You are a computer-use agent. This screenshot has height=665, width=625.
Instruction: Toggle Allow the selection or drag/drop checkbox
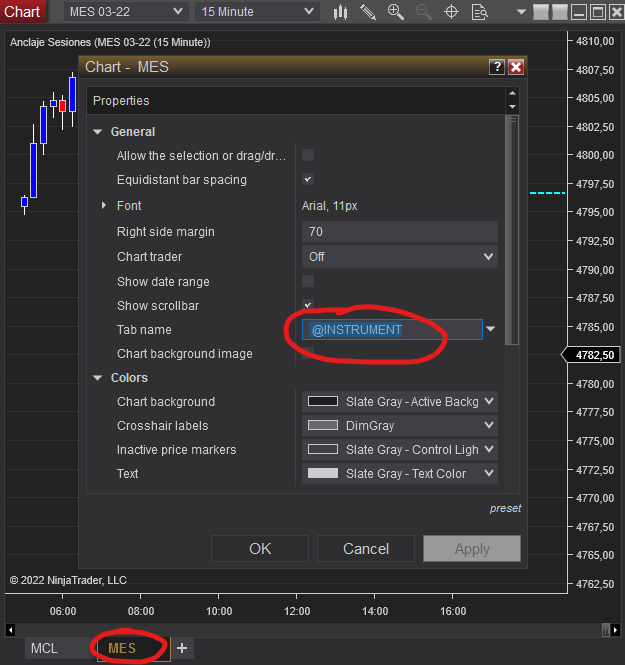click(x=308, y=155)
